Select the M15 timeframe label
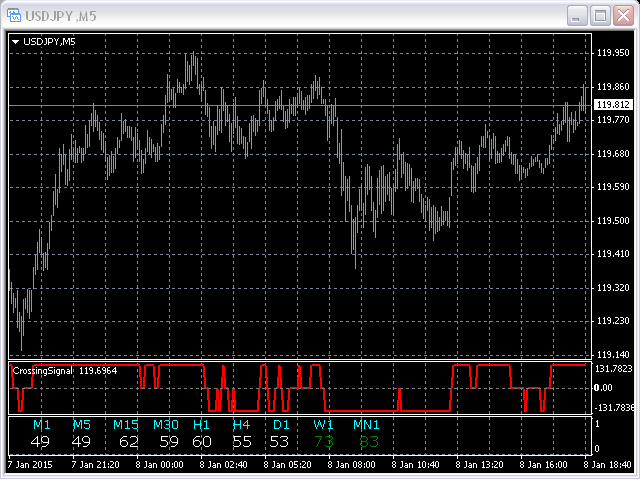 126,425
